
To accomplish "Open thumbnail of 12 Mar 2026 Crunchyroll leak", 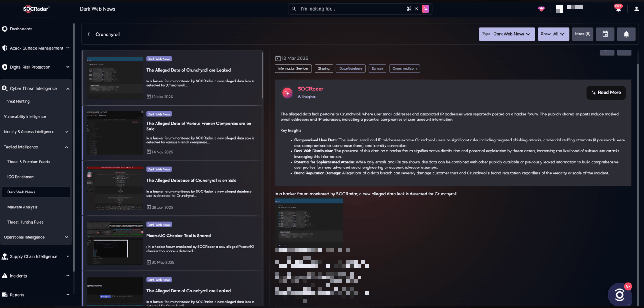I will tap(115, 78).
